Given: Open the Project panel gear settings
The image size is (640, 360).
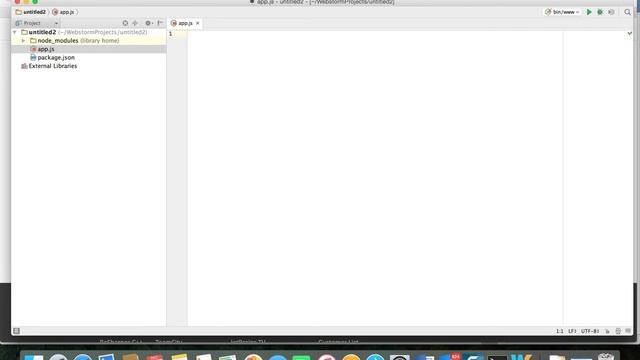Looking at the screenshot, I should point(149,23).
